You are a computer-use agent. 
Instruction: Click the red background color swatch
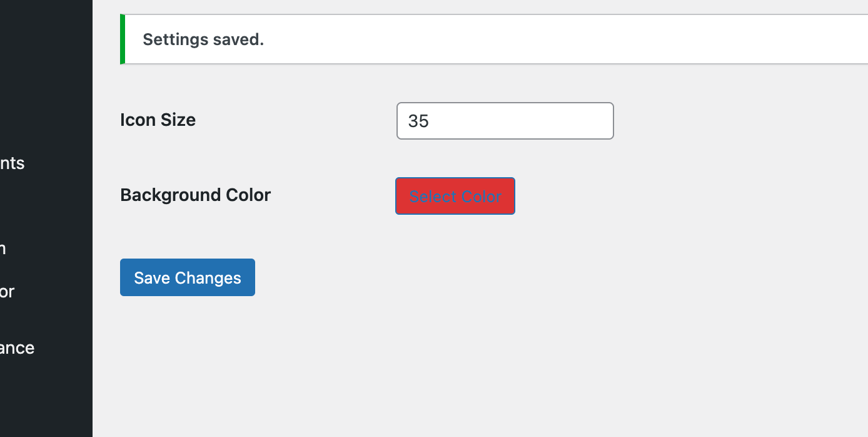coord(455,196)
